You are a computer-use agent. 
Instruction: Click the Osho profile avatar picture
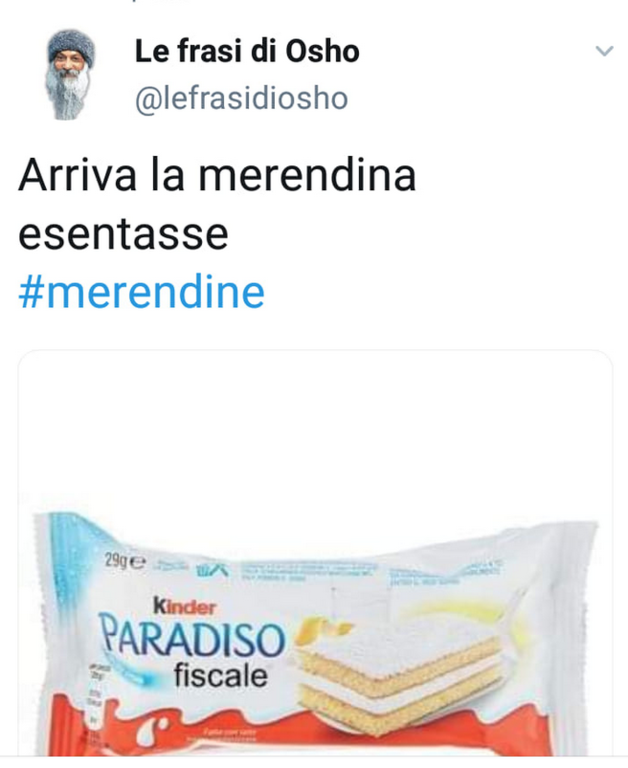coord(70,74)
